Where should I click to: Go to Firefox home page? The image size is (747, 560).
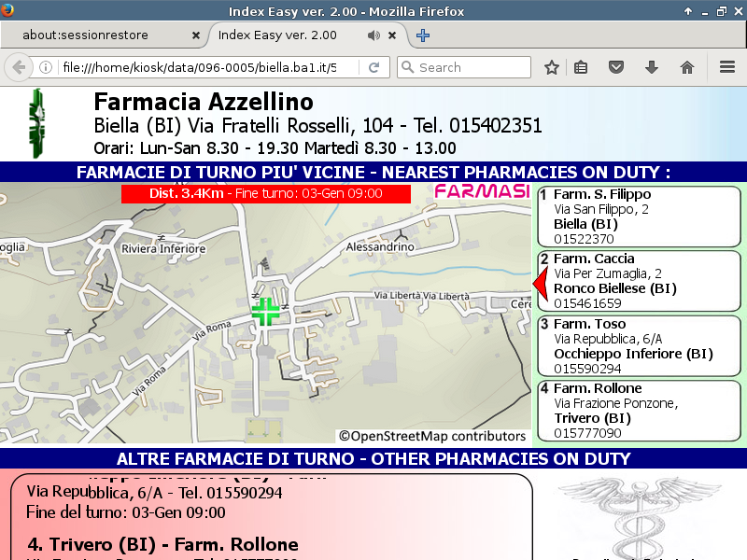[687, 67]
